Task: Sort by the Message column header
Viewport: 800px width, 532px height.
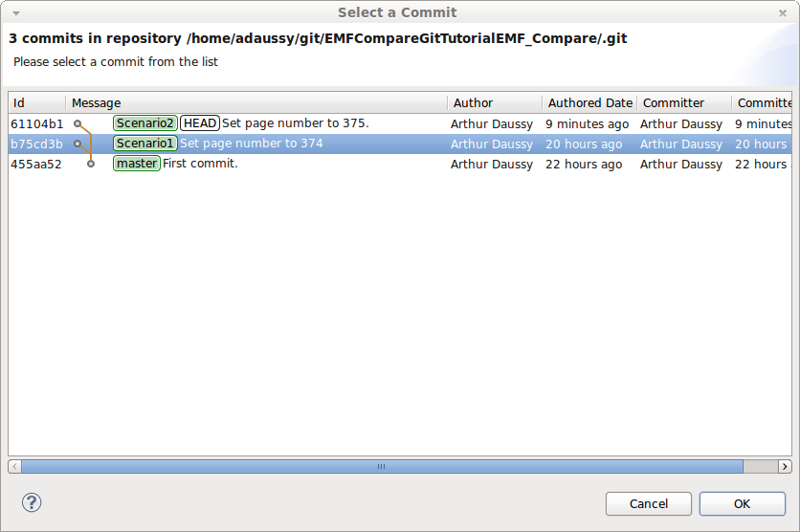Action: coord(256,102)
